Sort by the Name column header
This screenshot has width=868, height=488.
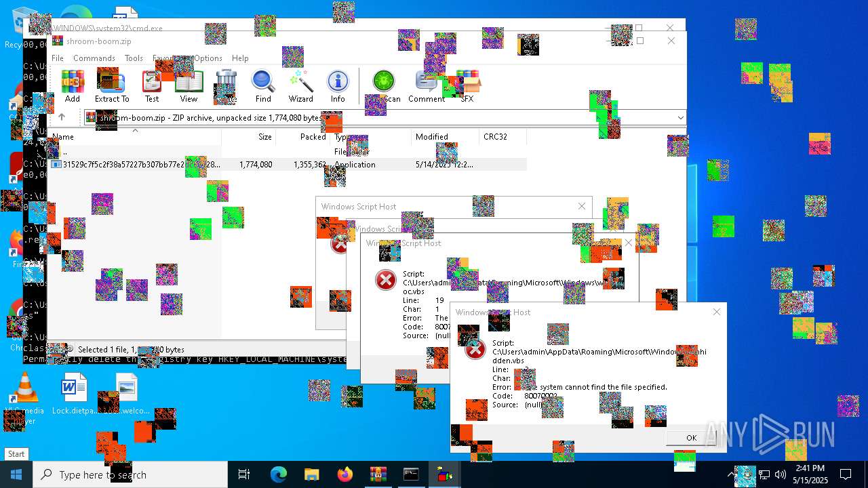[x=134, y=137]
